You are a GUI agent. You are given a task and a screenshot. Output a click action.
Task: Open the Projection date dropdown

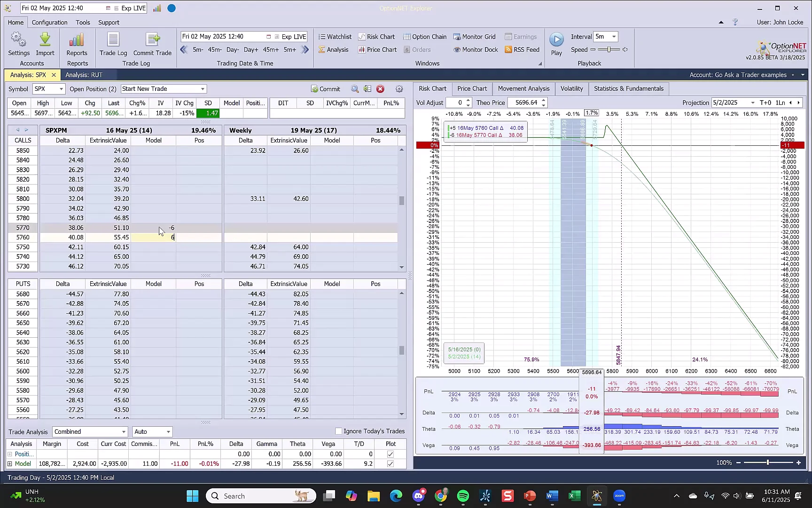[x=753, y=103]
